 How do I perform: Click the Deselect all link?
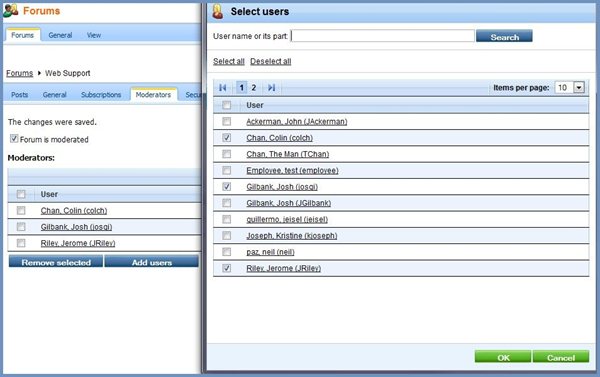[x=271, y=61]
